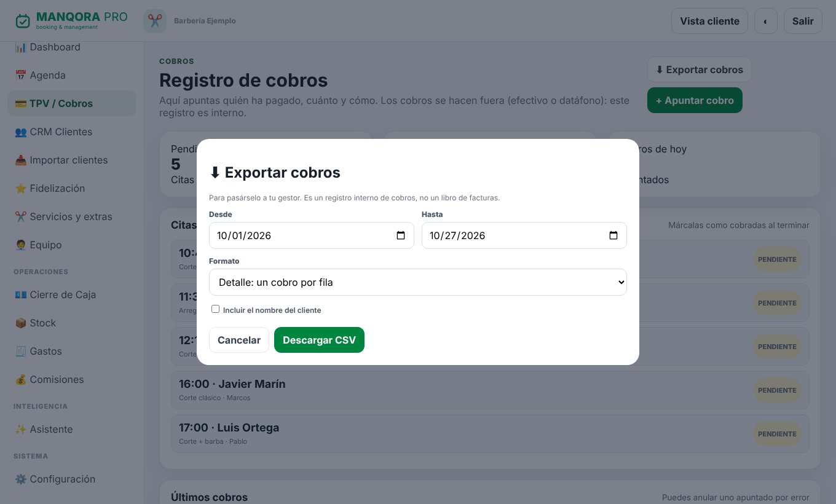The height and width of the screenshot is (504, 836).
Task: Click the Agenda calendar icon in sidebar
Action: point(20,76)
